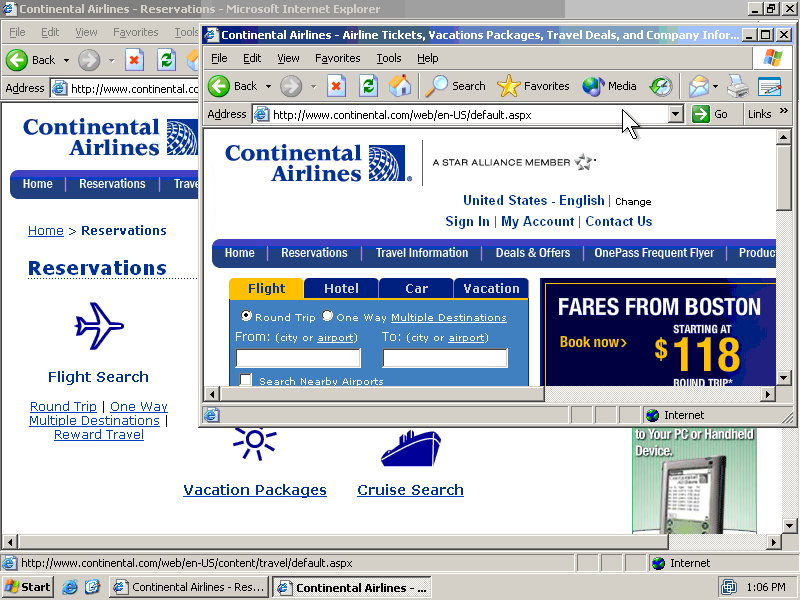Click Refresh icon in rear Reservations window
Screen dimensions: 800x600
click(166, 60)
